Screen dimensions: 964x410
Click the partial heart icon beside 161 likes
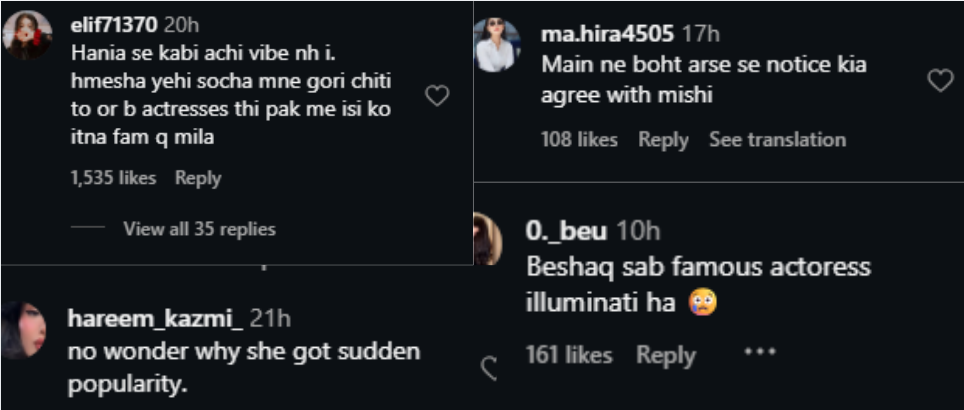pyautogui.click(x=489, y=368)
